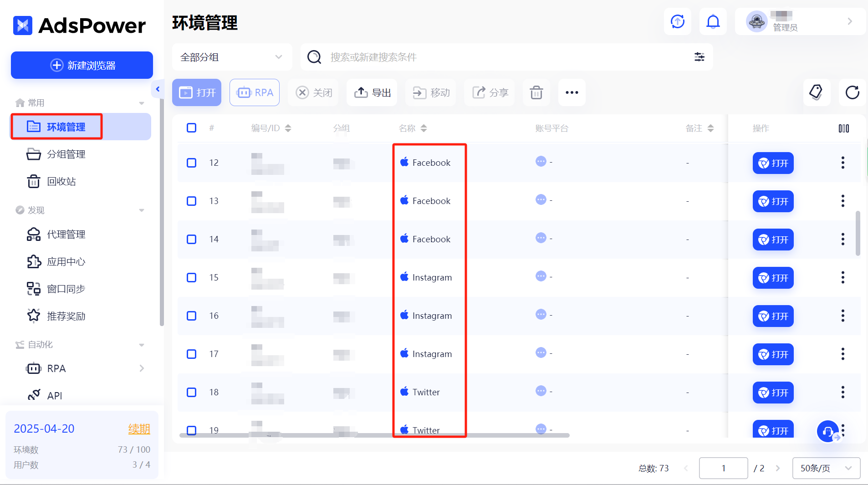Check the checkbox for row 12

pyautogui.click(x=191, y=163)
